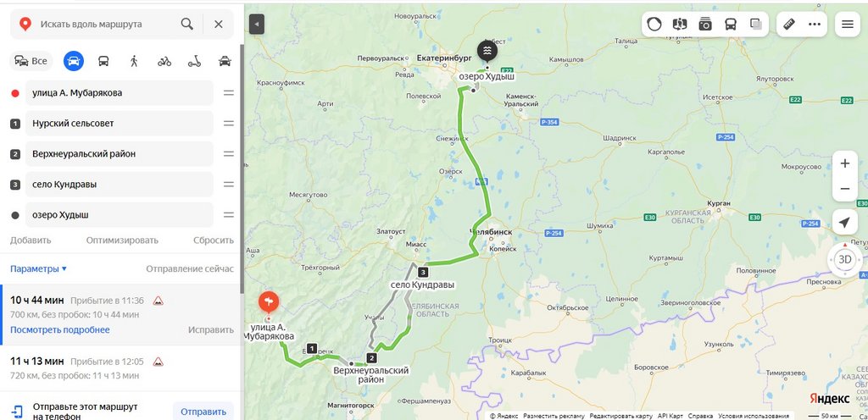Open the three-dots more tools menu

tap(815, 25)
